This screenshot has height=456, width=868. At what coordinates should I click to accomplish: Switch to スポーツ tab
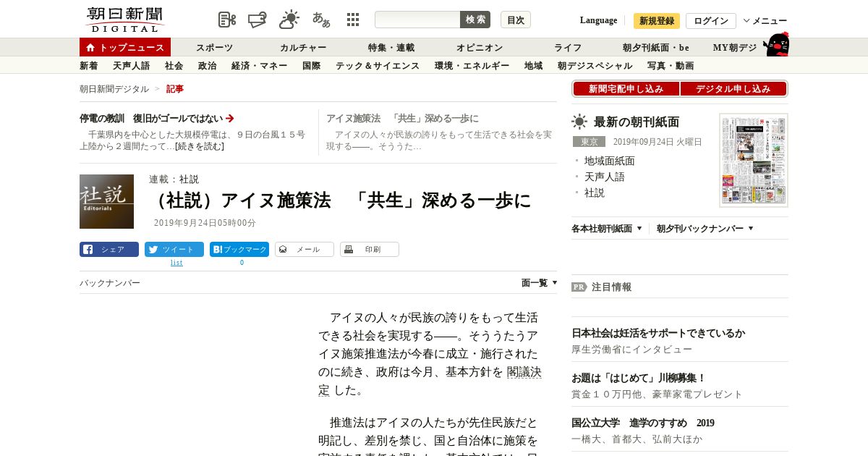214,48
